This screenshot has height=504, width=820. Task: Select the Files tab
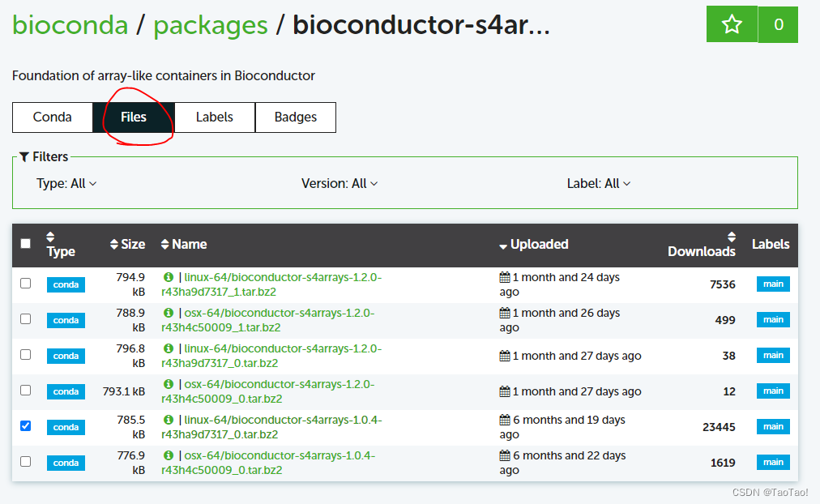(x=134, y=117)
